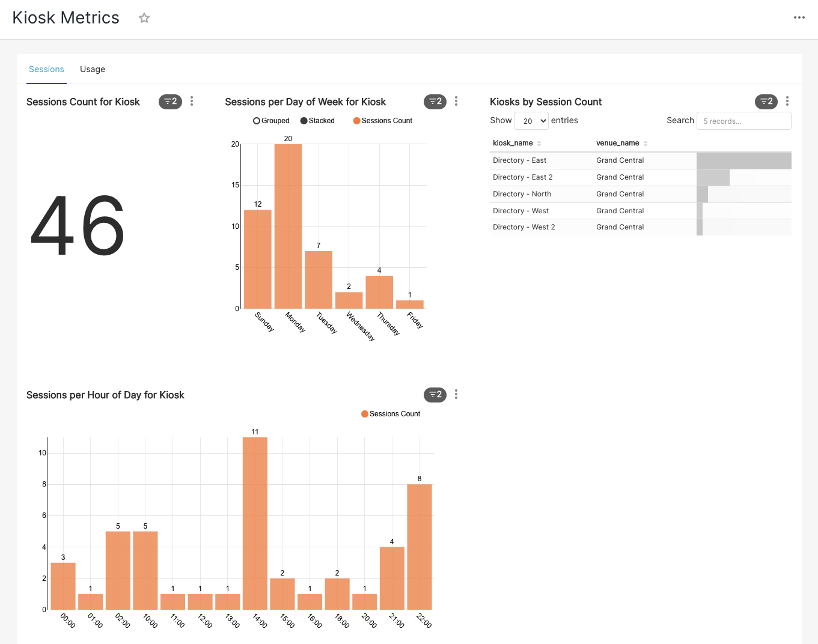Toggle Sessions Count legend in day-of-week chart
The height and width of the screenshot is (644, 818).
coord(383,121)
